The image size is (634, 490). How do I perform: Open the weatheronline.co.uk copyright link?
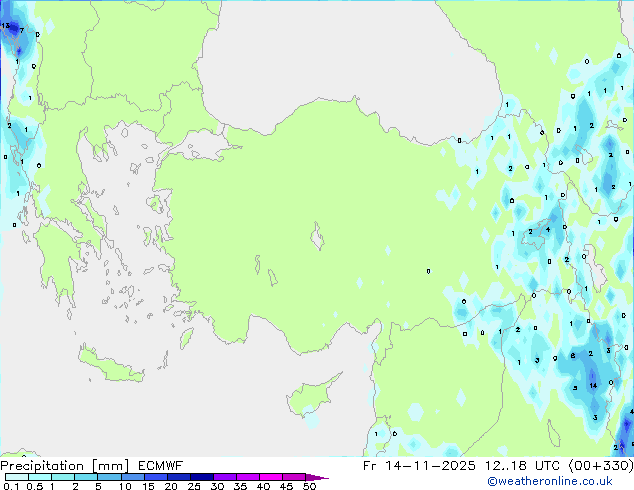click(550, 481)
